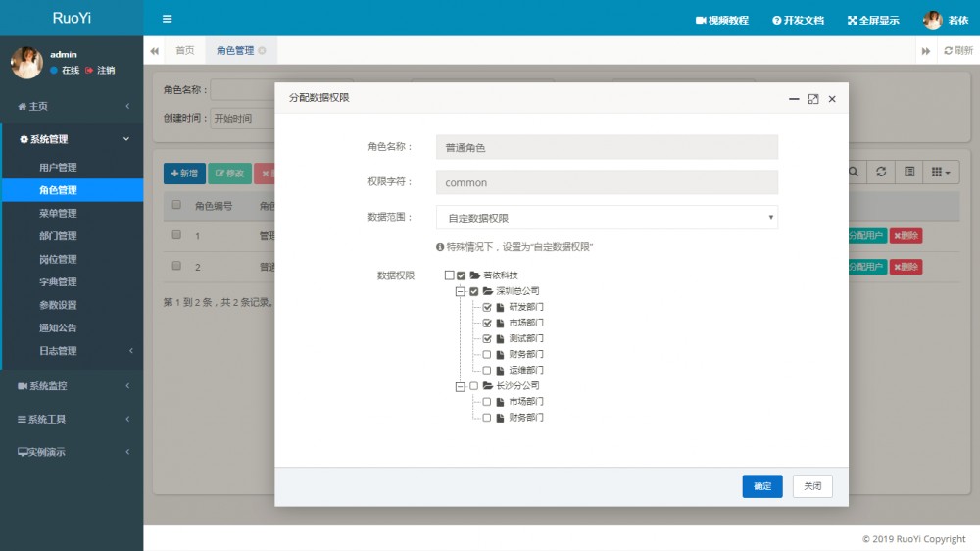This screenshot has height=551, width=980.
Task: Maximize the 分配数据权限 dialog
Action: pos(813,99)
